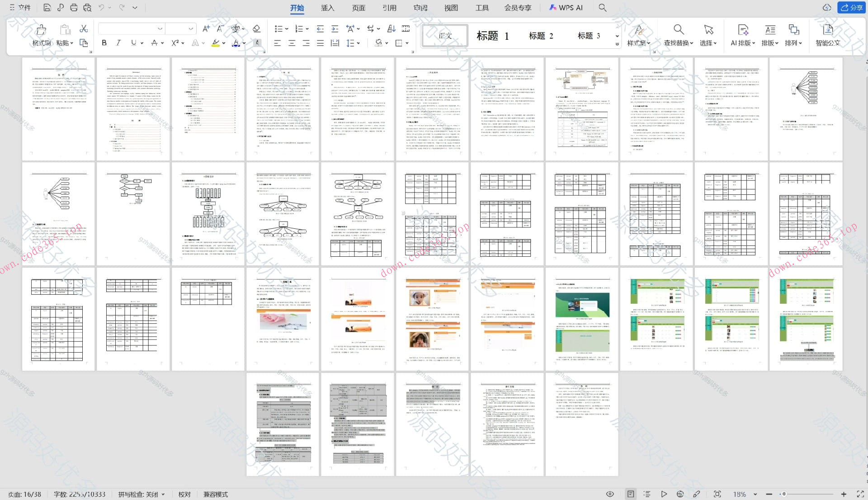Expand the styles gallery arrow
Viewport: 868px width, 500px height.
click(617, 44)
